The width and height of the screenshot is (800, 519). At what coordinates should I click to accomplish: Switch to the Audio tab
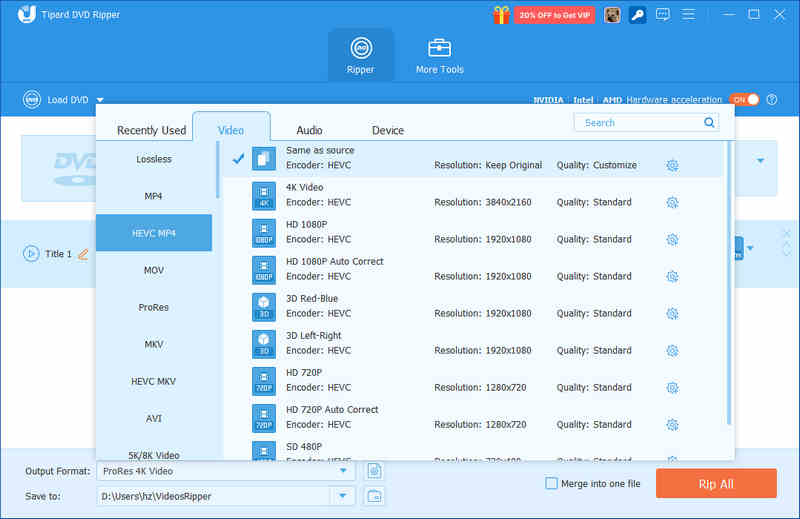pyautogui.click(x=309, y=130)
